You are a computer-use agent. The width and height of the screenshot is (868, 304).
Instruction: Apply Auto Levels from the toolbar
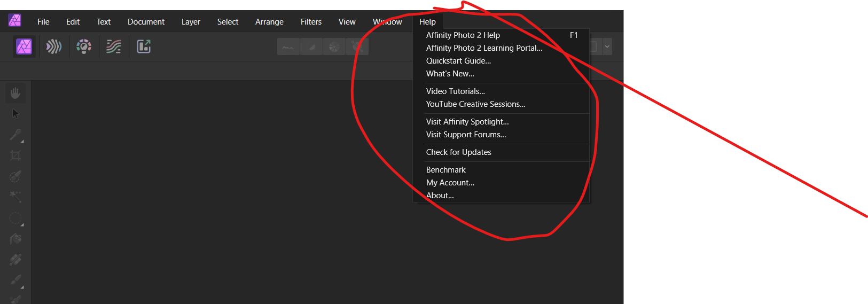[288, 47]
